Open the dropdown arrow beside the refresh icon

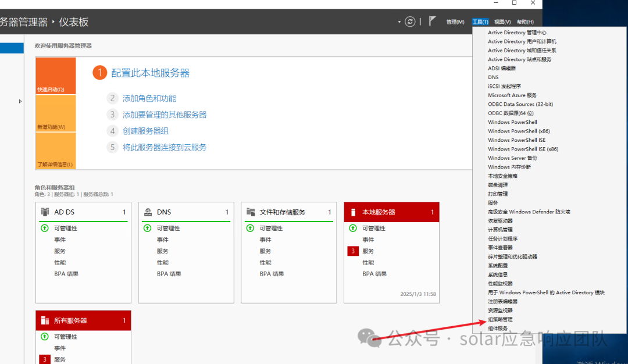click(x=399, y=22)
